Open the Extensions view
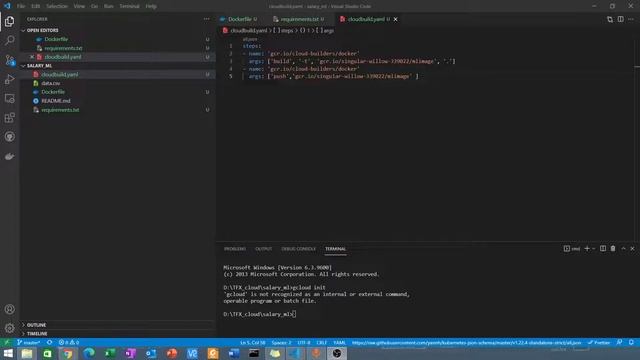The width and height of the screenshot is (640, 360). pyautogui.click(x=9, y=118)
